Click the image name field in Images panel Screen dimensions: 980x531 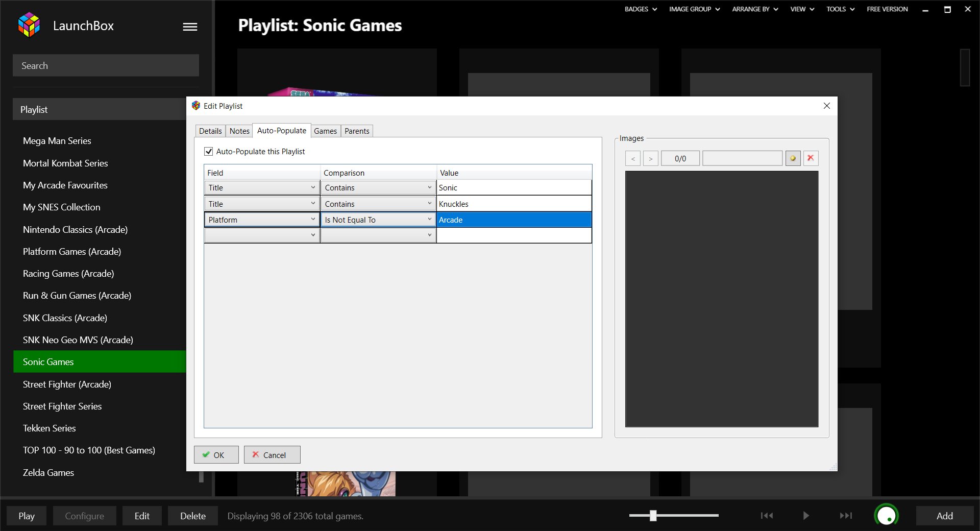tap(742, 158)
